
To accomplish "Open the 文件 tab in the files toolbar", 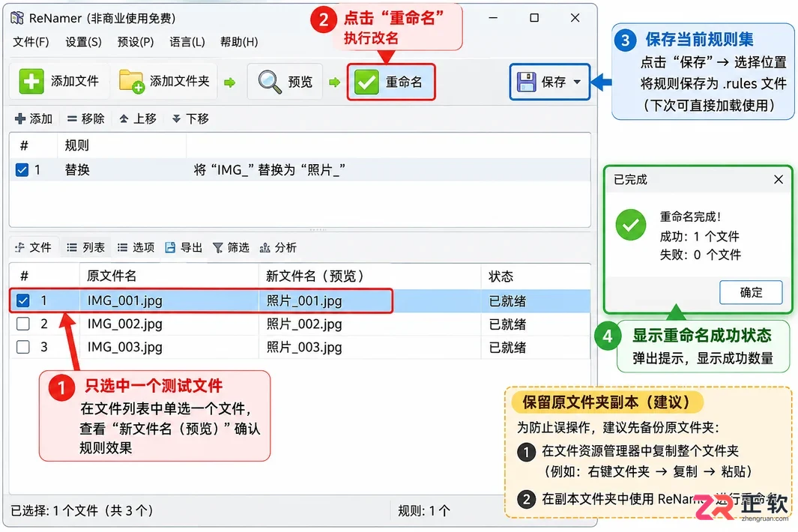I will 34,247.
